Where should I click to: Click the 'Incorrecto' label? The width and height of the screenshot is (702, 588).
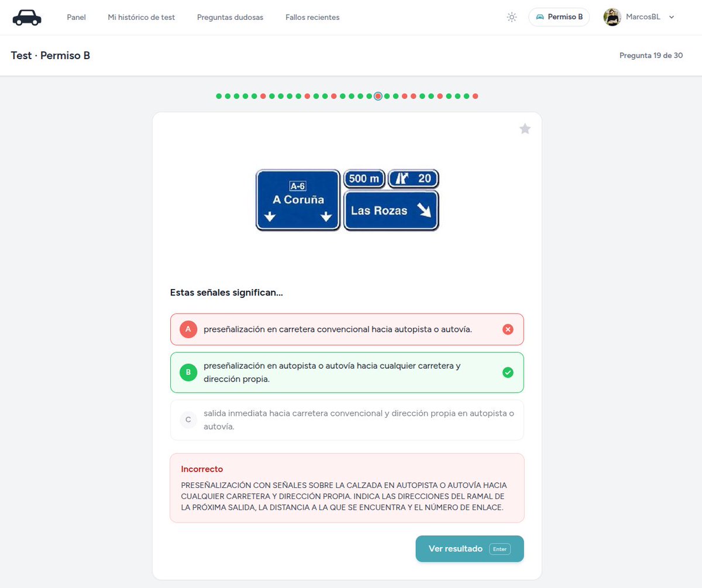coord(202,469)
